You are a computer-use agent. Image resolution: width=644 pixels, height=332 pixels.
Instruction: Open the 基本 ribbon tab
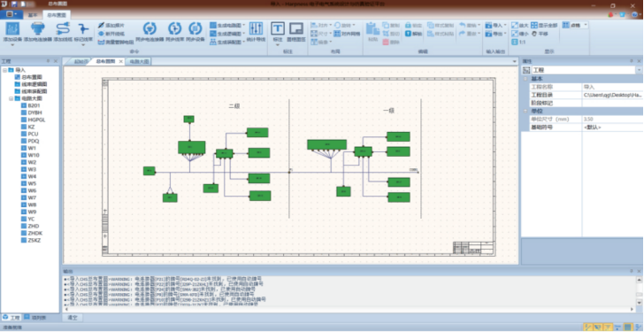coord(33,15)
